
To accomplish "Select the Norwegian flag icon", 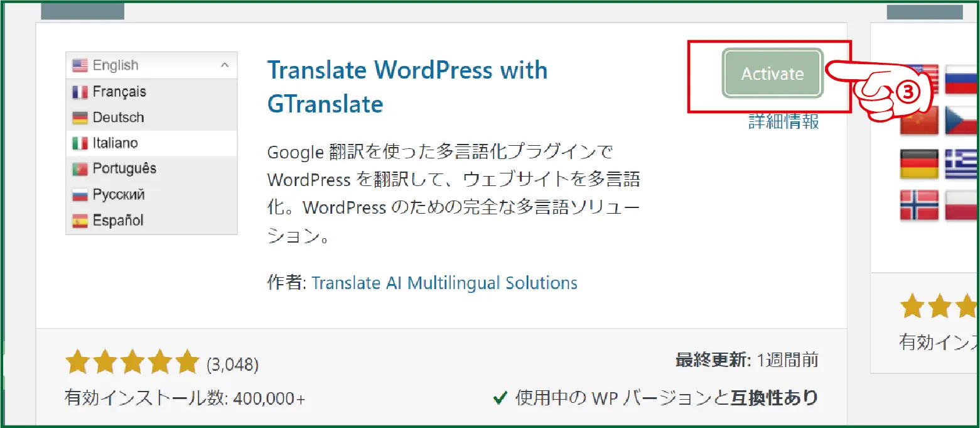I will [919, 205].
